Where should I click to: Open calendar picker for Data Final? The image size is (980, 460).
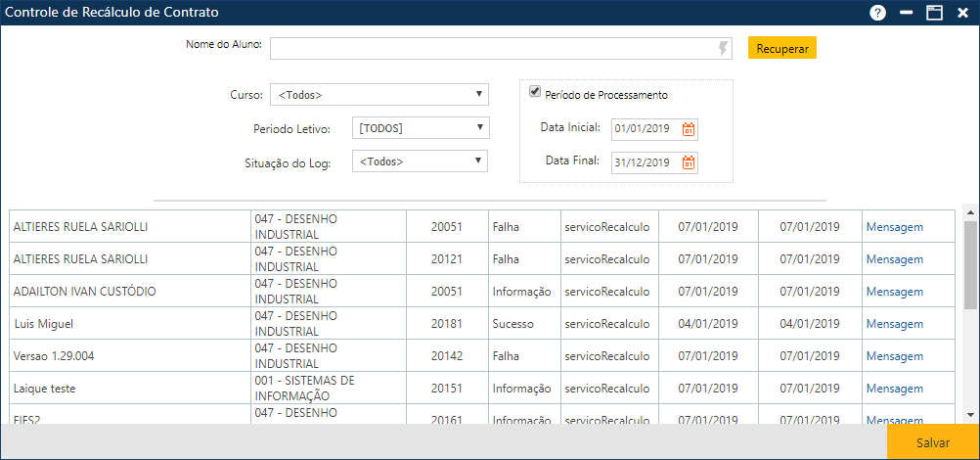(x=689, y=162)
